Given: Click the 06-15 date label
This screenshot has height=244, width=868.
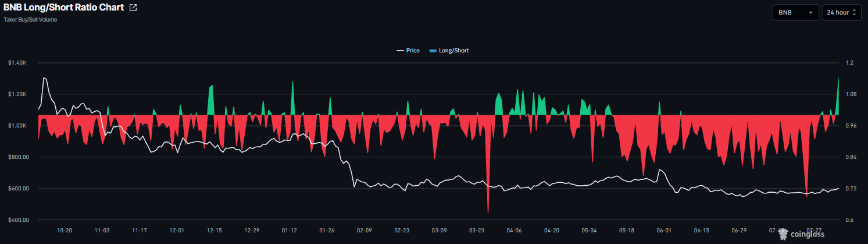Looking at the screenshot, I should click(x=702, y=231).
